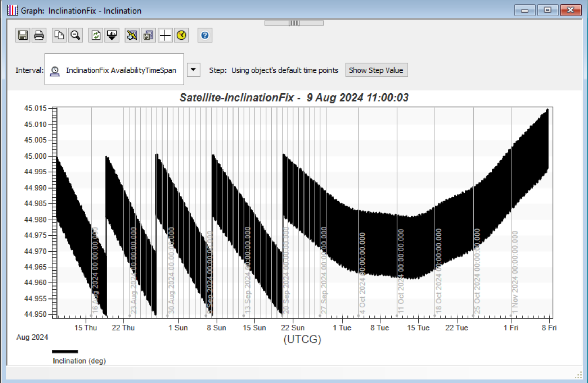Viewport: 588px width, 383px height.
Task: Click the '22 Thu' x-axis label
Action: coord(123,328)
